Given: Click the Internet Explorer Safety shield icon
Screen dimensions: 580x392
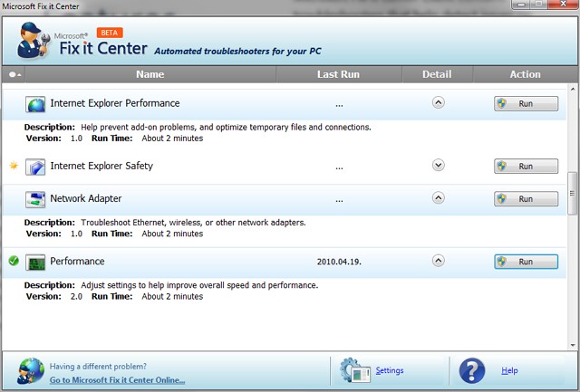Looking at the screenshot, I should click(x=35, y=167).
